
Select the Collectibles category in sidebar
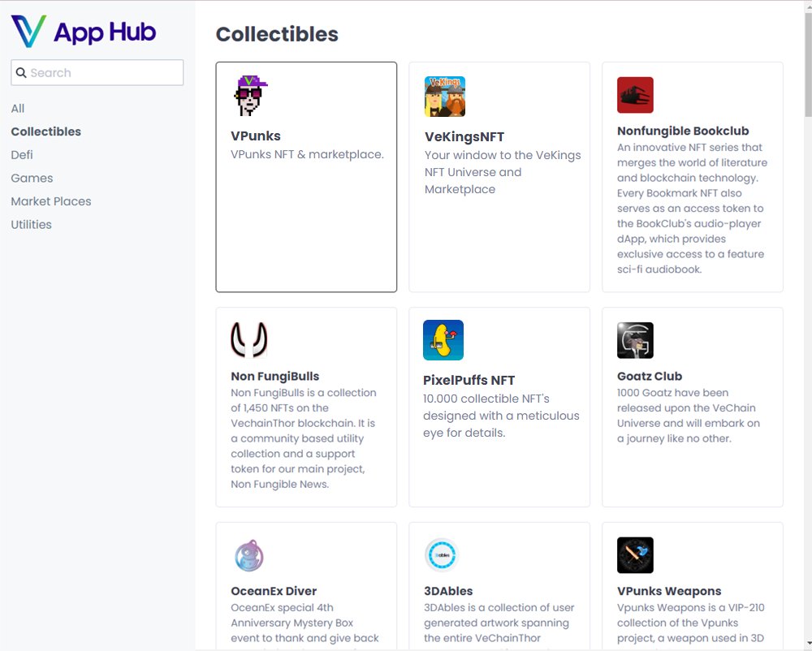click(x=46, y=131)
